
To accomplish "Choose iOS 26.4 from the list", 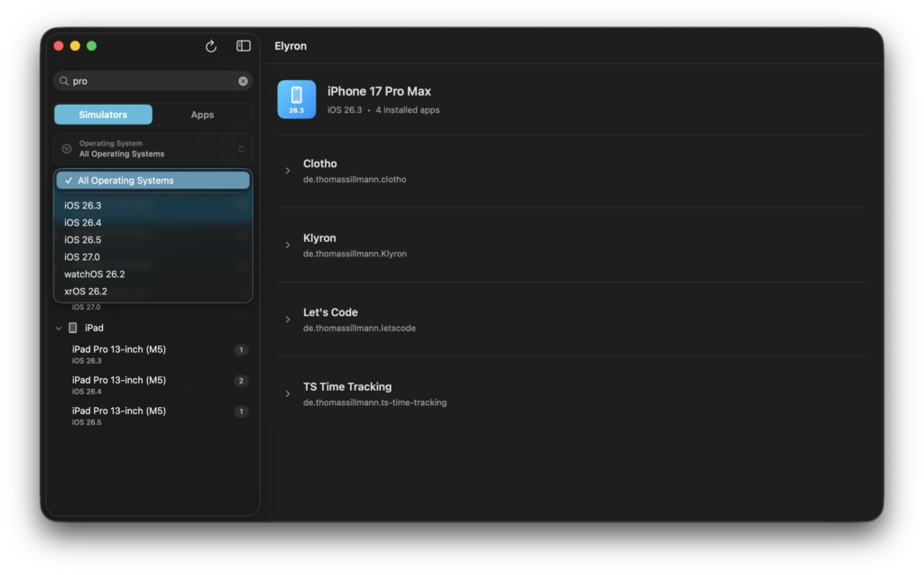I will [152, 222].
